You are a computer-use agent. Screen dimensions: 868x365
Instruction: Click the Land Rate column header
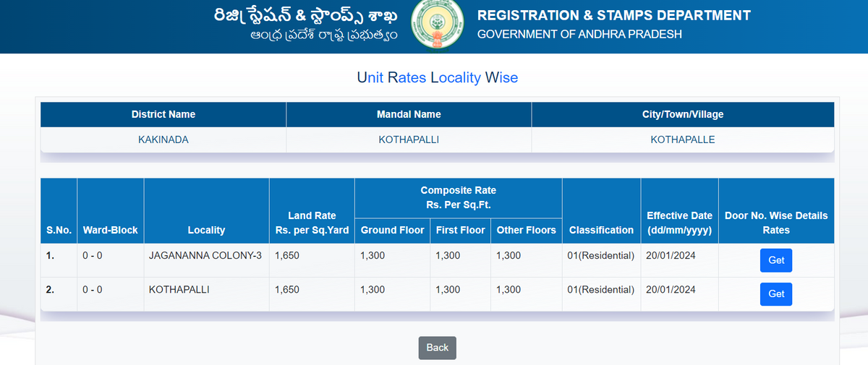click(x=311, y=223)
